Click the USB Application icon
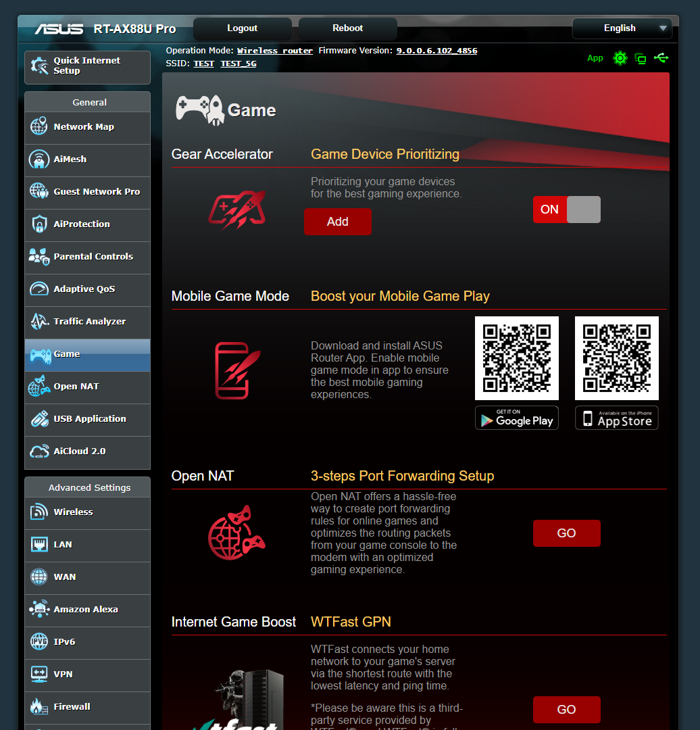700x730 pixels. 40,418
